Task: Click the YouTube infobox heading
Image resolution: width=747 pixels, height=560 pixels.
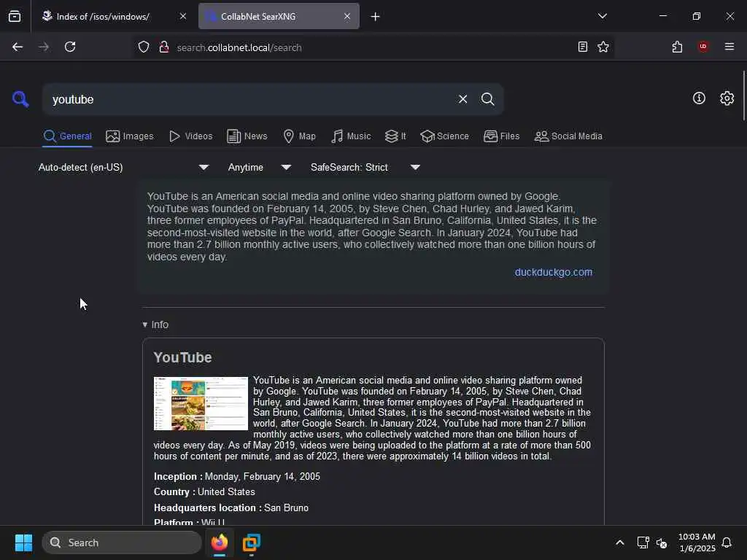Action: click(182, 357)
